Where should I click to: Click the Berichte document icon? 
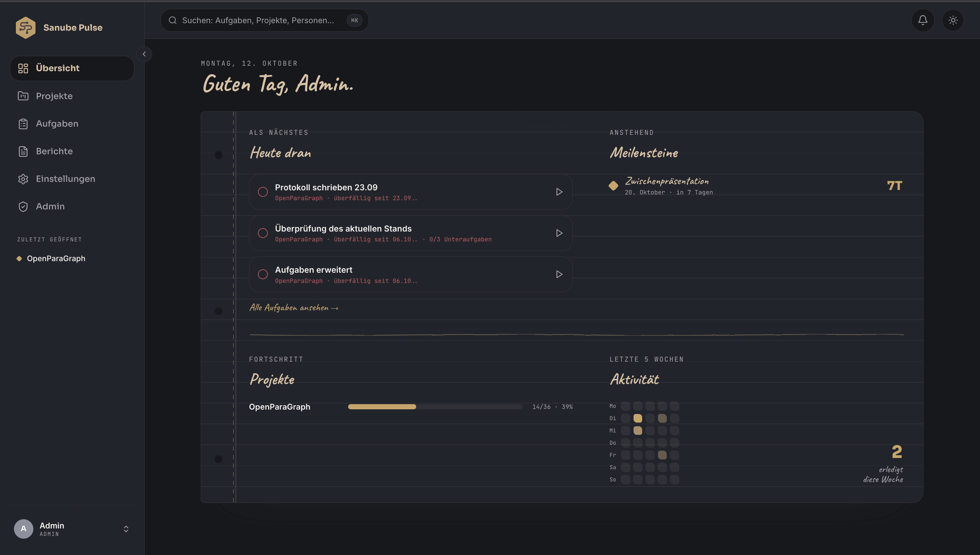click(23, 151)
